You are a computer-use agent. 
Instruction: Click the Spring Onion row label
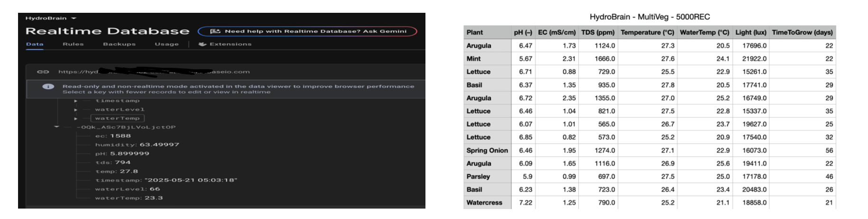[487, 150]
